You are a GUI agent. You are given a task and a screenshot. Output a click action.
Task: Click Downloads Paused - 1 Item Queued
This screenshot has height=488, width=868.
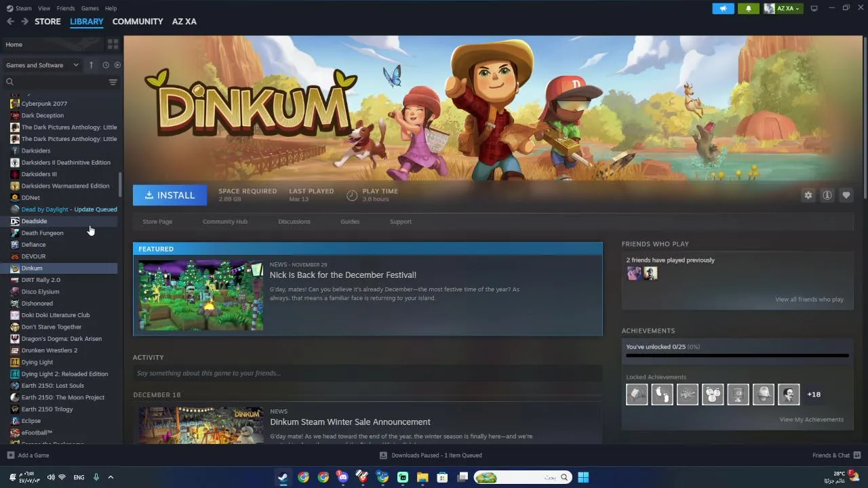(436, 455)
